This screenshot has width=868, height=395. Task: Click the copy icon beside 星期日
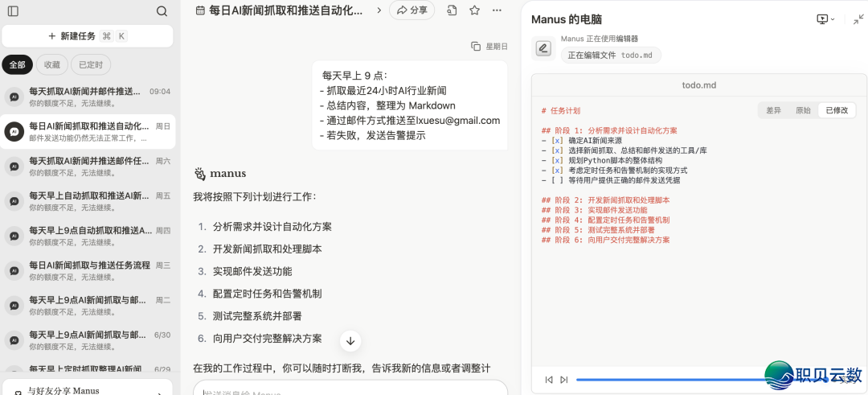[476, 47]
